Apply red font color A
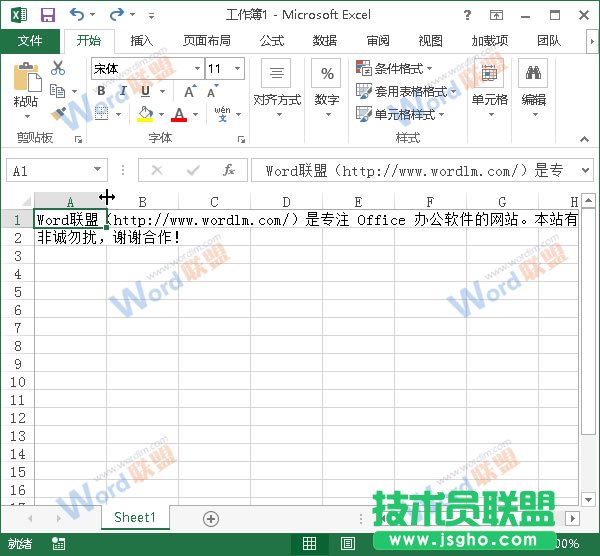This screenshot has height=556, width=600. pos(179,114)
